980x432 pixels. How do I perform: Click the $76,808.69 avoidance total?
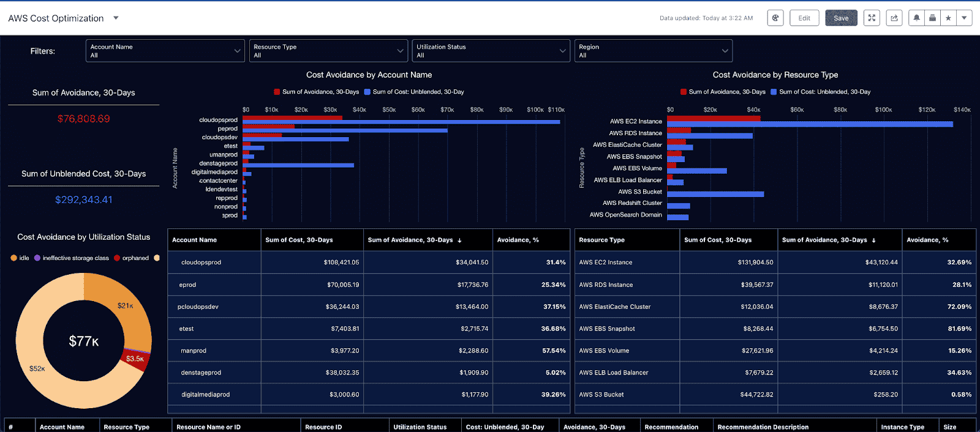(x=84, y=119)
